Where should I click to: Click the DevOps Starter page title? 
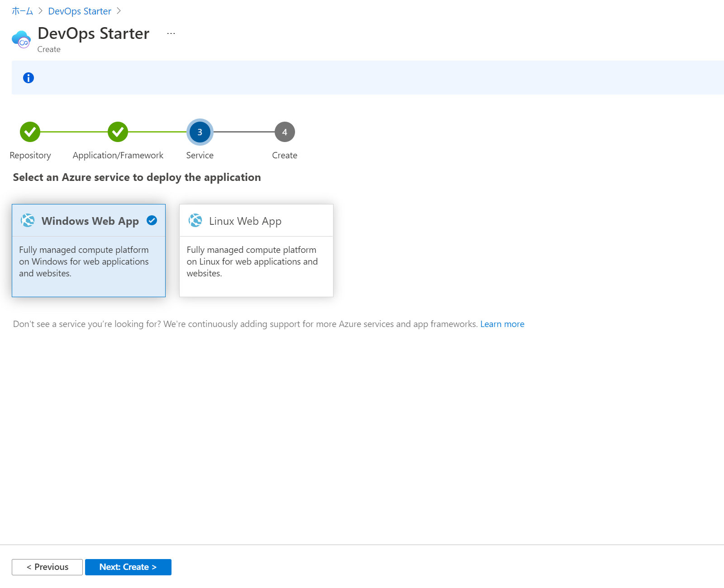[x=94, y=33]
